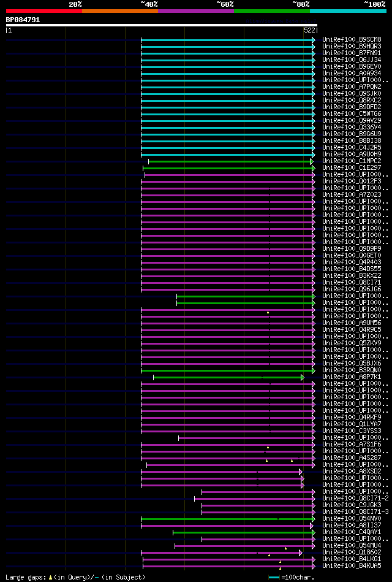Viewport: 392px width, 582px height.
Task: Click the UniRef100_B4KUA5 entry
Action: tap(352, 566)
